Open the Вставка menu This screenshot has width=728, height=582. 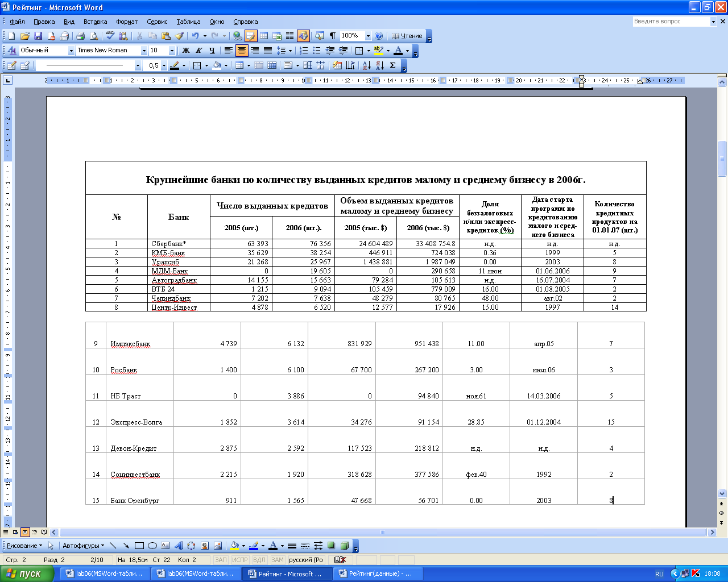95,22
